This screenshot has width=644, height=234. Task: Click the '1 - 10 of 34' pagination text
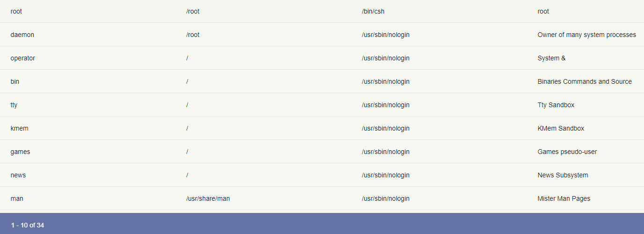tap(28, 225)
